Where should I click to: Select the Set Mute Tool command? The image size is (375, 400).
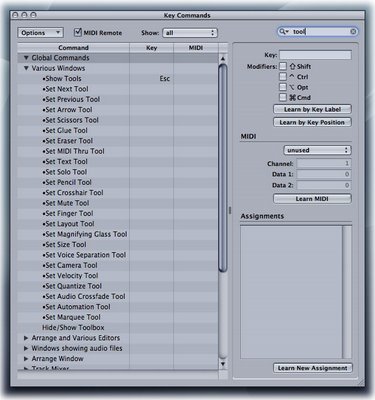(66, 203)
